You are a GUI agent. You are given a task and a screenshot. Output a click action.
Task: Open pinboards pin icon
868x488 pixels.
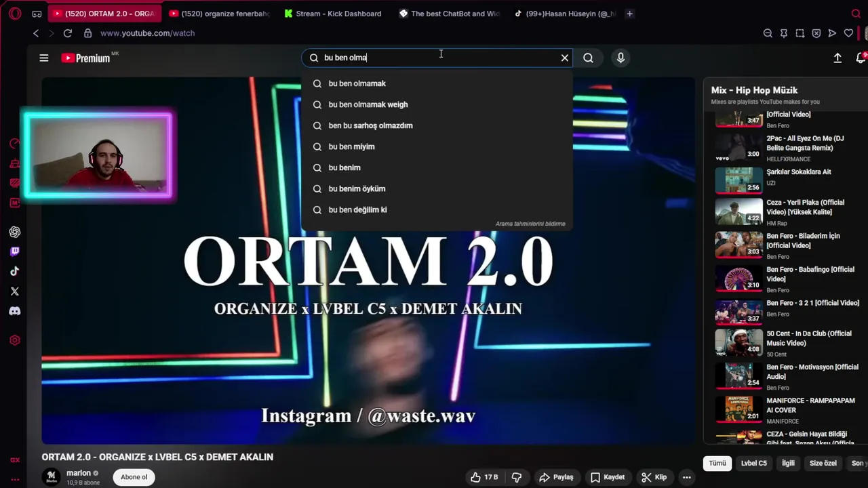(784, 33)
